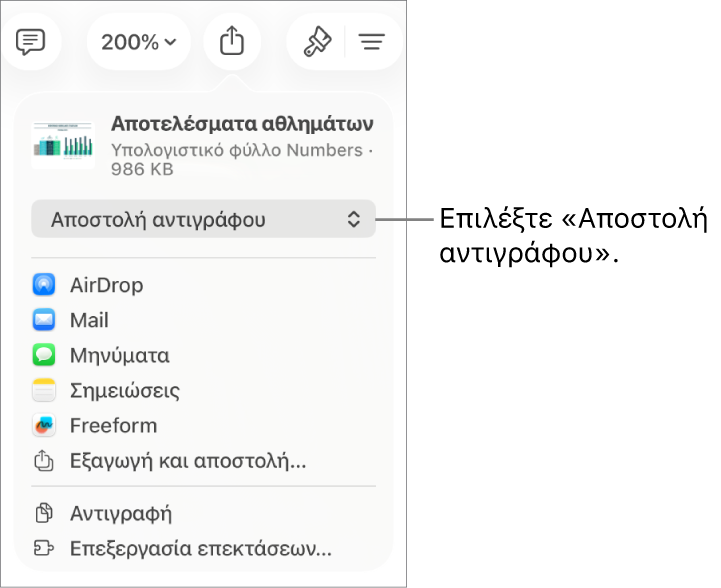Click the AirDrop icon

pyautogui.click(x=44, y=285)
